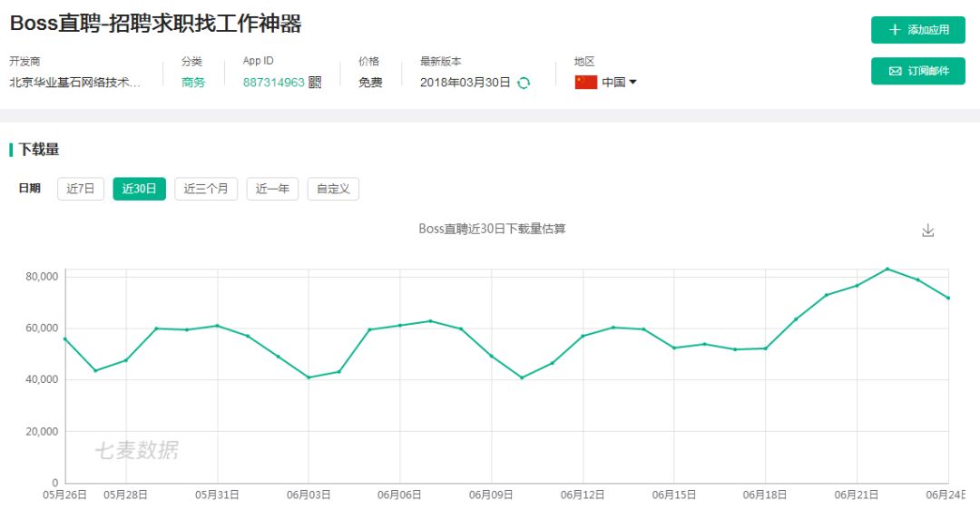980x520 pixels.
Task: Click the 下载量 section heading
Action: click(x=39, y=150)
